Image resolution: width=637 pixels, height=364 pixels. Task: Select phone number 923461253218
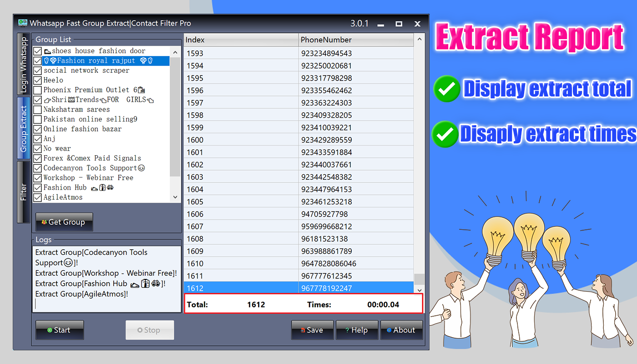pyautogui.click(x=356, y=202)
